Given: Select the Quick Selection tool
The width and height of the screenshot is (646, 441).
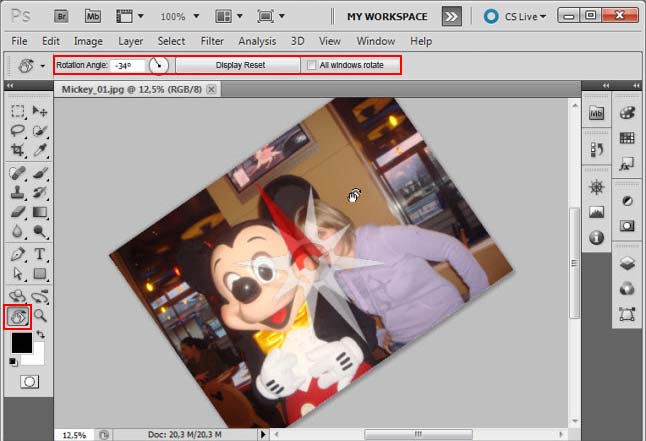Looking at the screenshot, I should [40, 130].
